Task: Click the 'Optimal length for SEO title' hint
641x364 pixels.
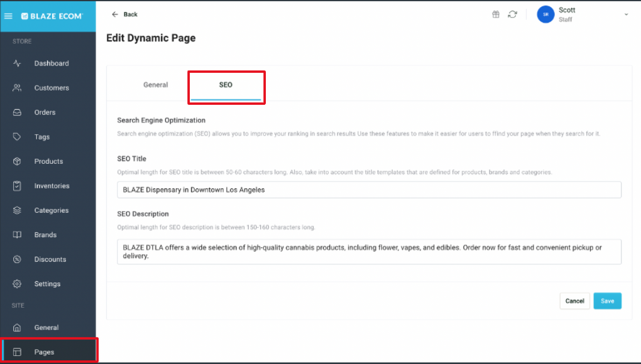Action: pos(334,172)
